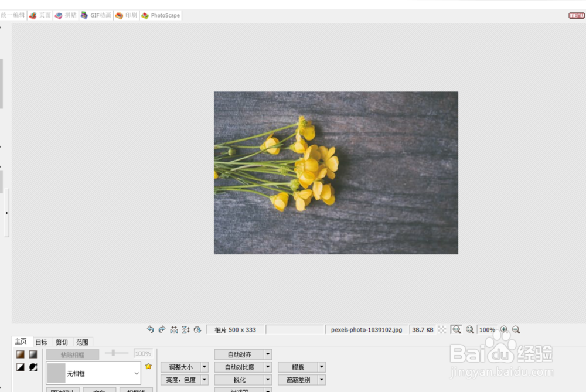The width and height of the screenshot is (586, 392).
Task: Collapse the left panel with the arrow handle
Action: pos(6,213)
